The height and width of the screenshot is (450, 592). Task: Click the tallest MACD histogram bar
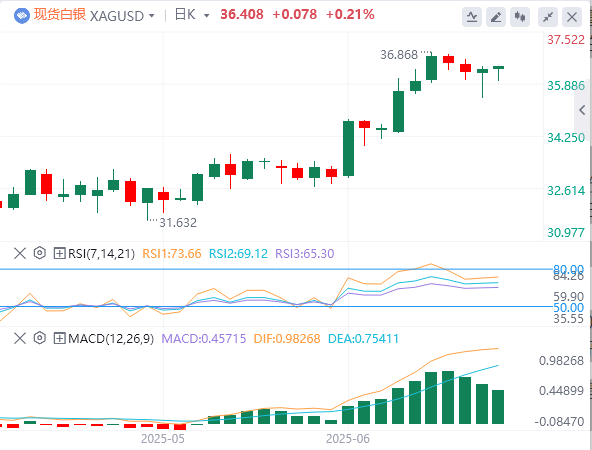point(448,397)
